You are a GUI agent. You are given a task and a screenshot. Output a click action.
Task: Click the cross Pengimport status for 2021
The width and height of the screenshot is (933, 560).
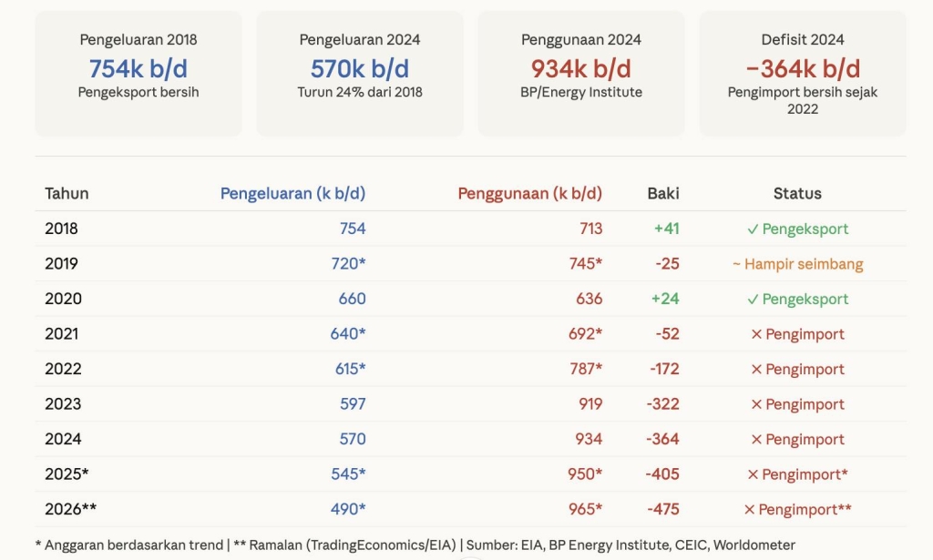(x=797, y=334)
